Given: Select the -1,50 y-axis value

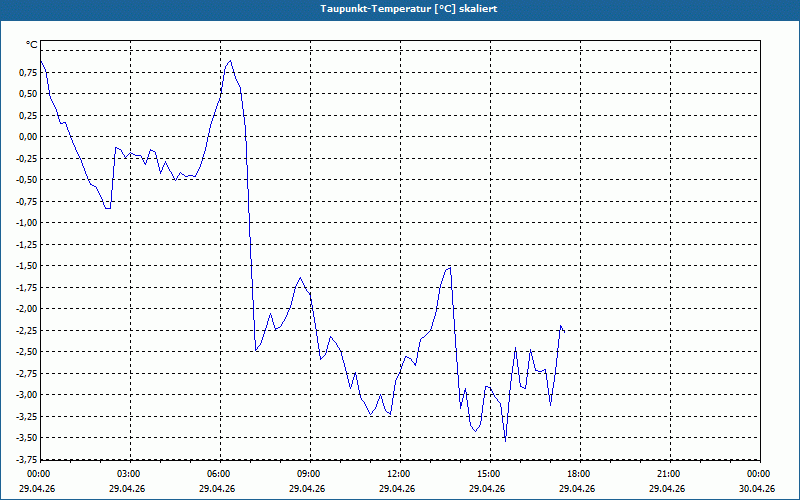Looking at the screenshot, I should pyautogui.click(x=27, y=266).
